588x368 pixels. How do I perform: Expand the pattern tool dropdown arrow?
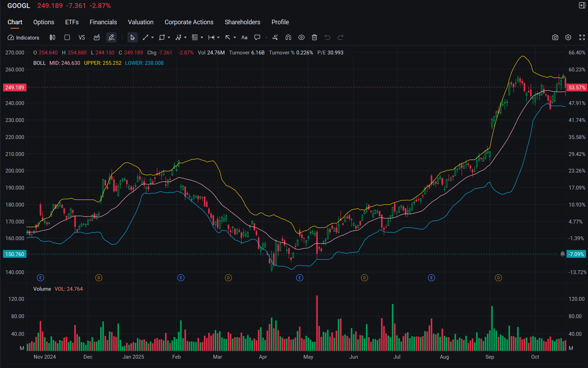[x=185, y=37]
